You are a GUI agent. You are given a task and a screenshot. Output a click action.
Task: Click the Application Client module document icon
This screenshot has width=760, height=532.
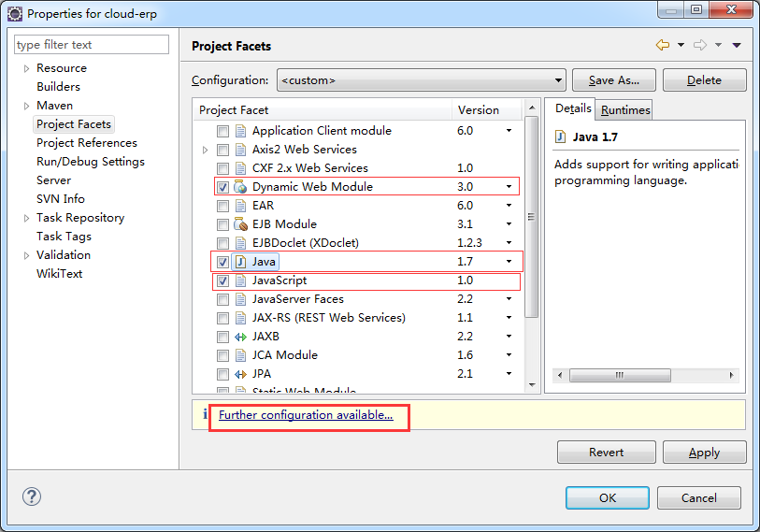(240, 131)
